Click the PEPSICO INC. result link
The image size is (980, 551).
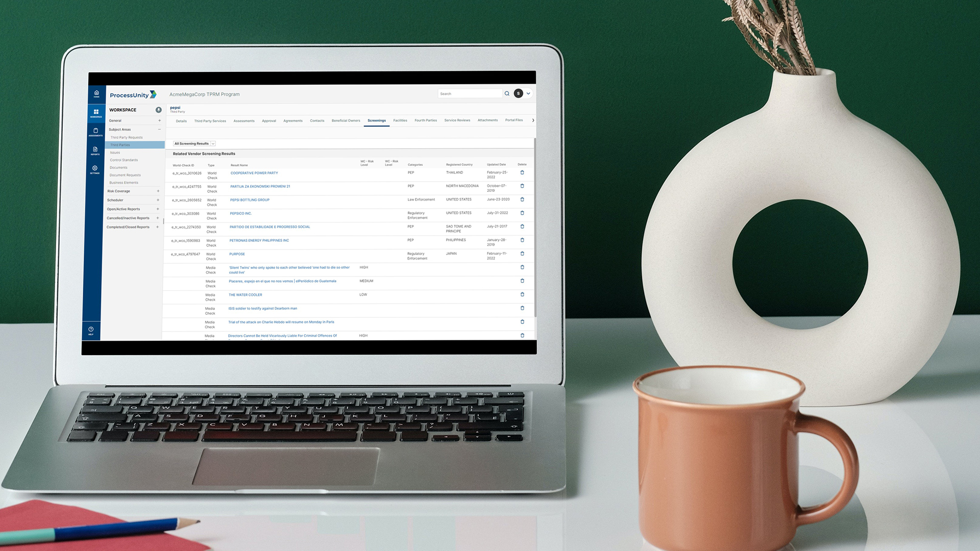(240, 213)
